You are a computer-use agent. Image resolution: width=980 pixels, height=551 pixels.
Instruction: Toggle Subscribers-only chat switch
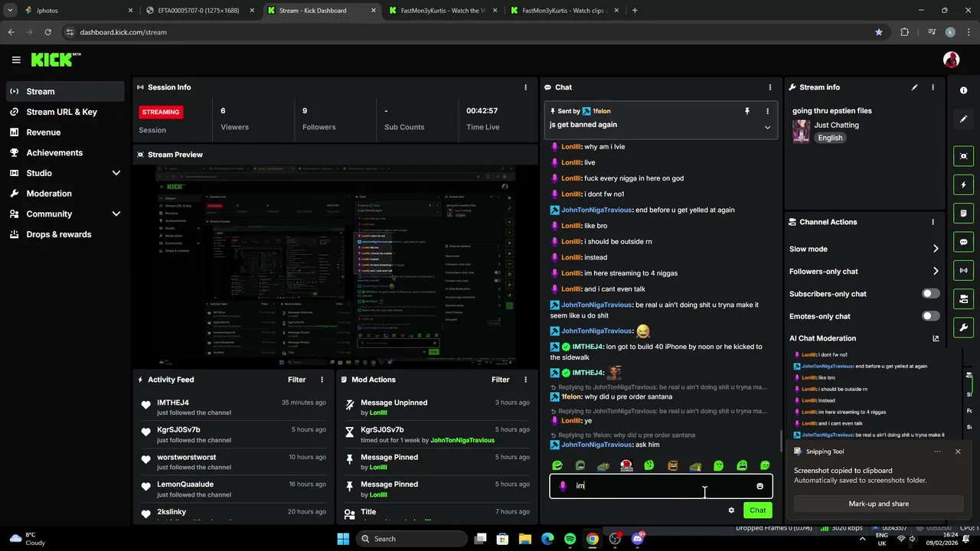[930, 294]
